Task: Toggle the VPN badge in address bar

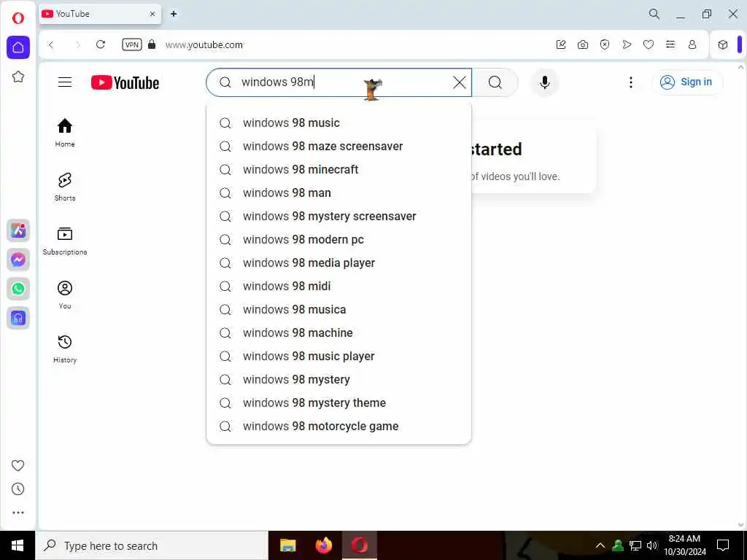Action: (132, 44)
